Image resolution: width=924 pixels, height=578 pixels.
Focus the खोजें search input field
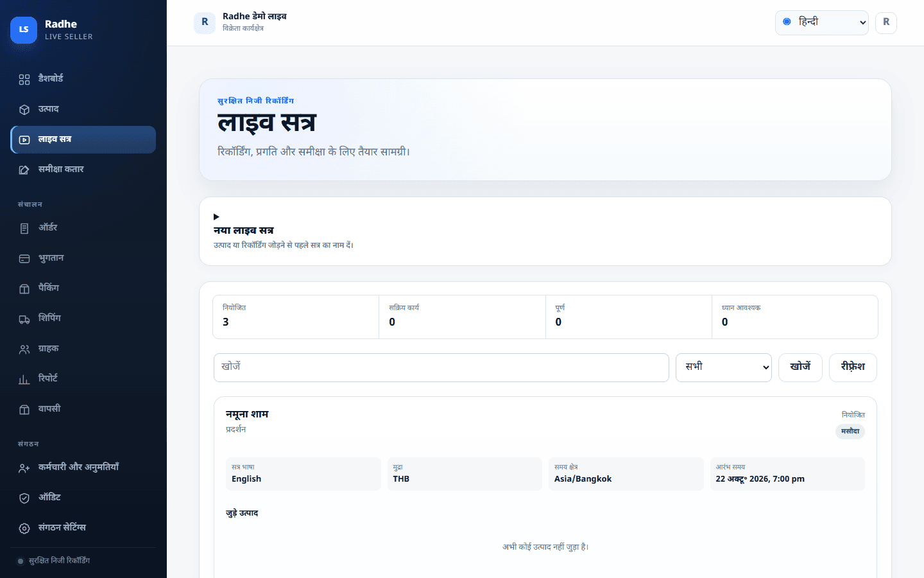coord(441,367)
